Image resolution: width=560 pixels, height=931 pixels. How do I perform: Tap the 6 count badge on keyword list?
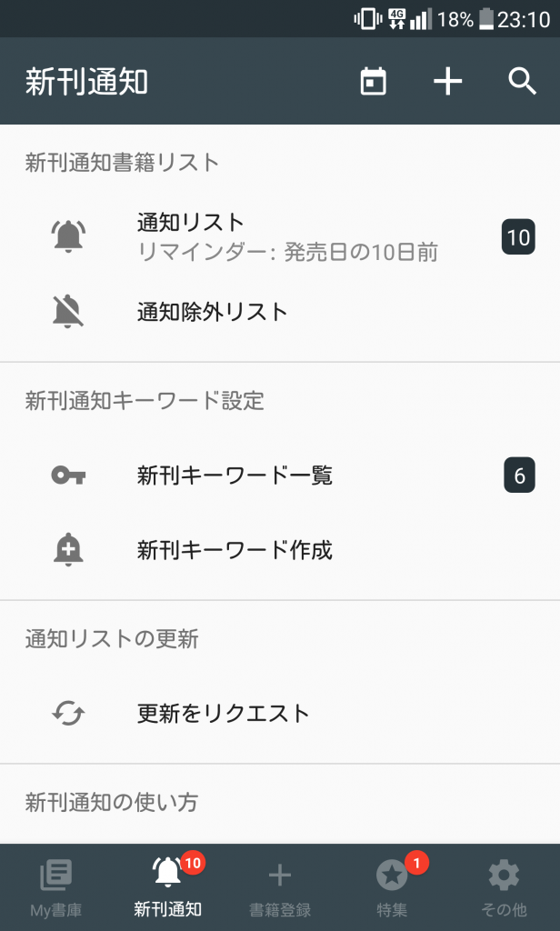[519, 475]
